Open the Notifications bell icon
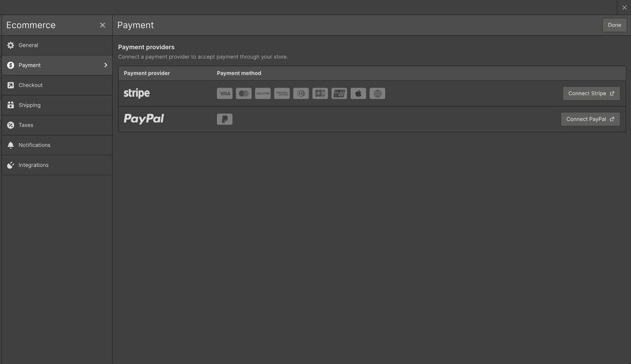This screenshot has height=364, width=631. click(10, 145)
